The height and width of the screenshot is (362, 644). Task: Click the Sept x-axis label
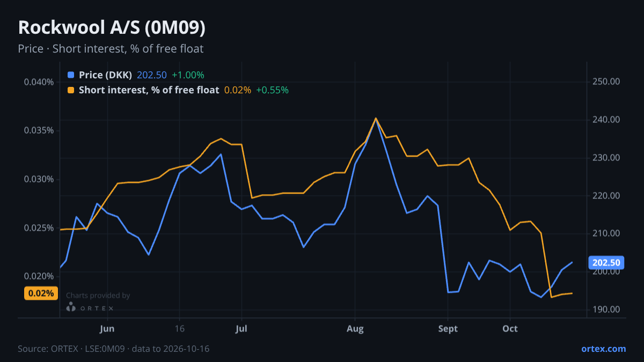point(448,328)
